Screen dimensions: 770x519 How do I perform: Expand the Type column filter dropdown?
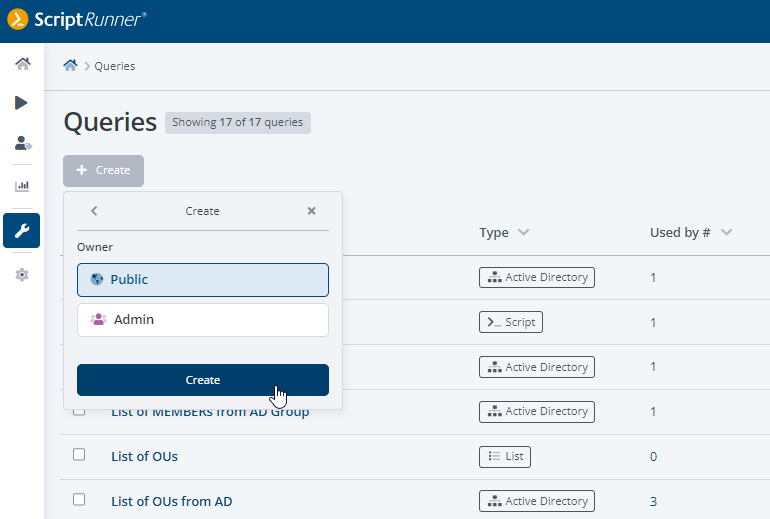click(x=524, y=233)
